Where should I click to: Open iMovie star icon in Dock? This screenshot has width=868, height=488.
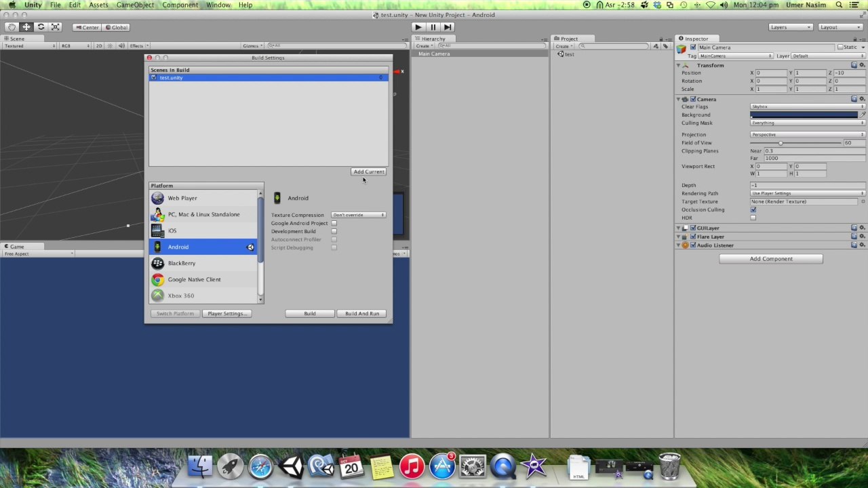tap(534, 466)
